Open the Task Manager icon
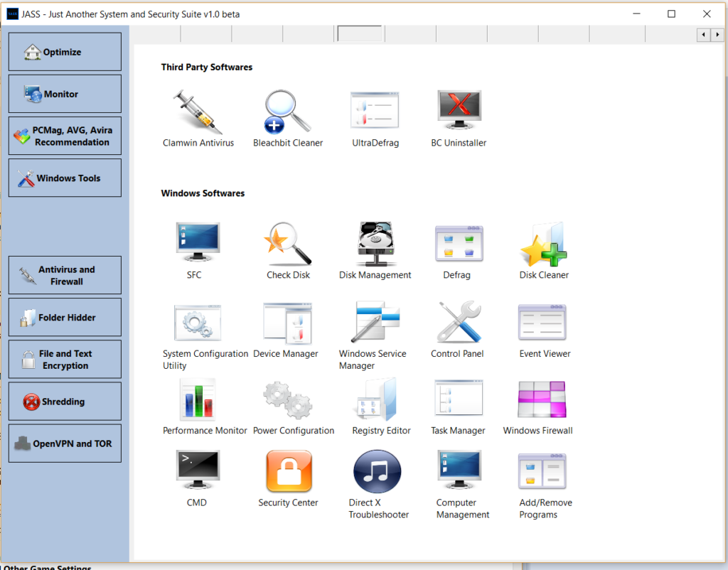This screenshot has height=570, width=728. coord(459,398)
